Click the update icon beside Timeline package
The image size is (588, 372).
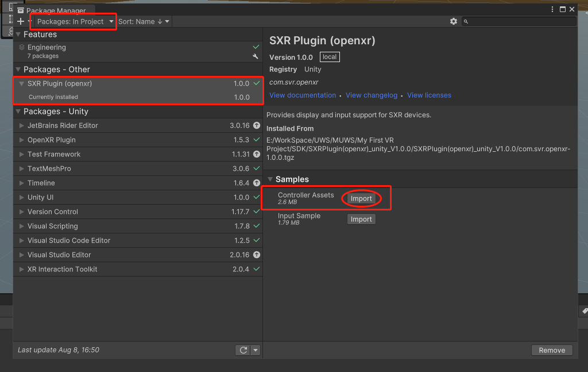coord(256,183)
